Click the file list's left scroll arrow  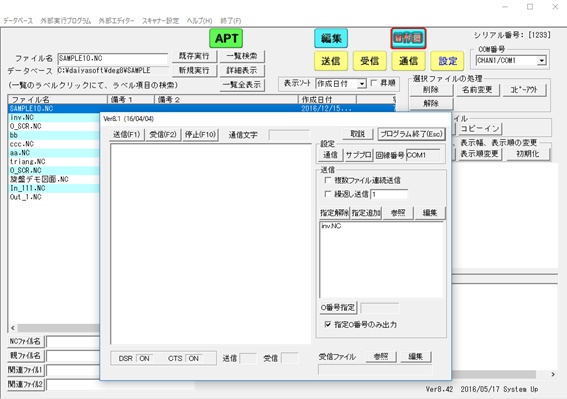pos(13,328)
